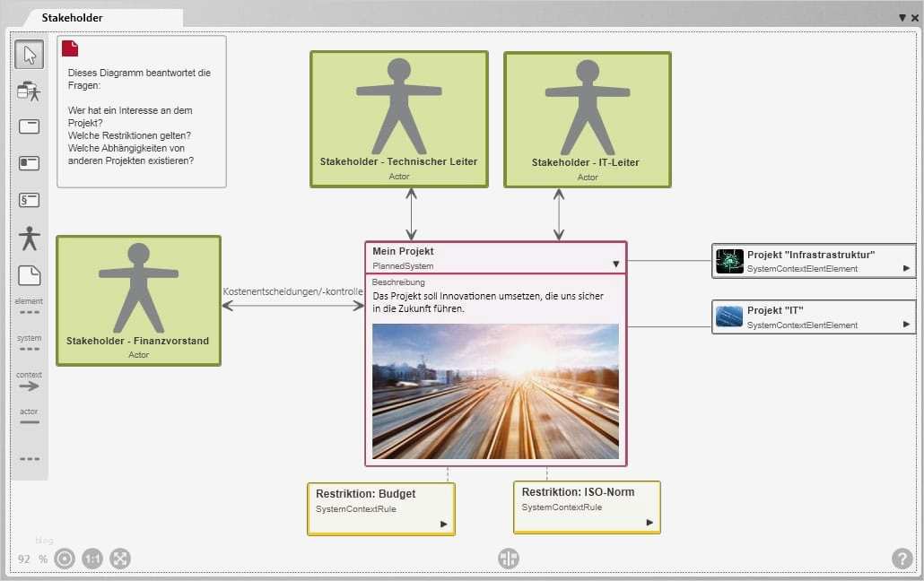
Task: Click the 92 % zoom value
Action: pyautogui.click(x=32, y=559)
